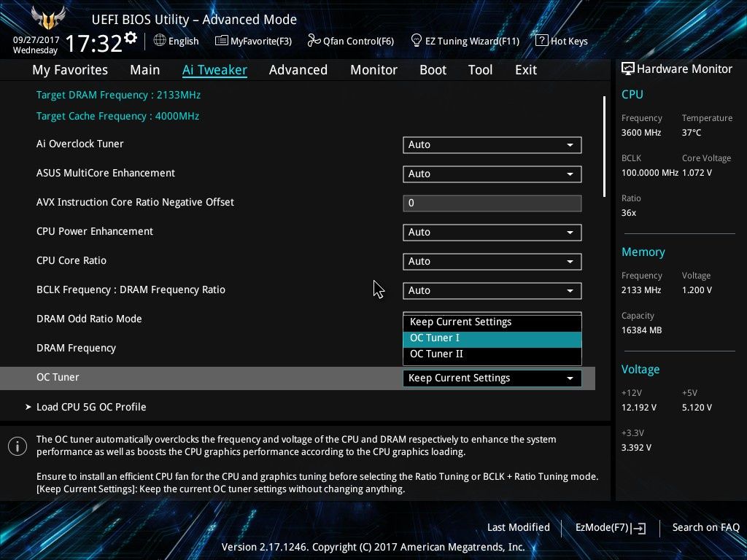
Task: Click the 09/27/2017 date text
Action: (36, 40)
